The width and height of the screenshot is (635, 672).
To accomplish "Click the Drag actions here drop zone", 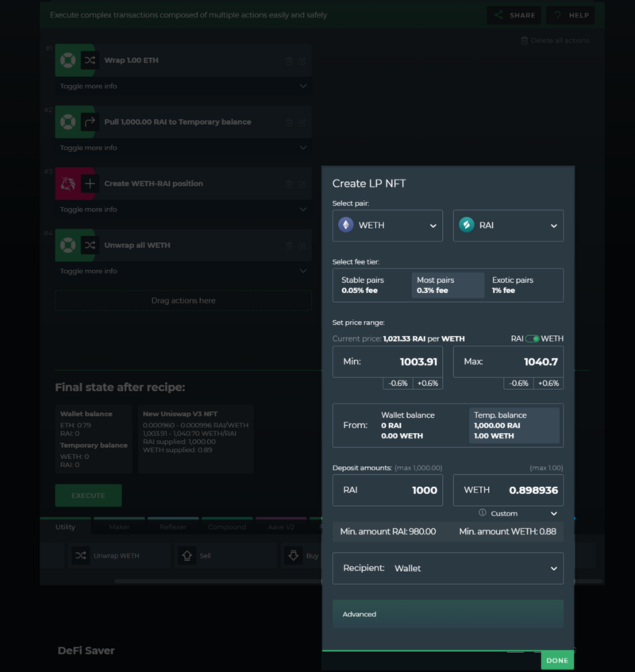I will point(183,301).
